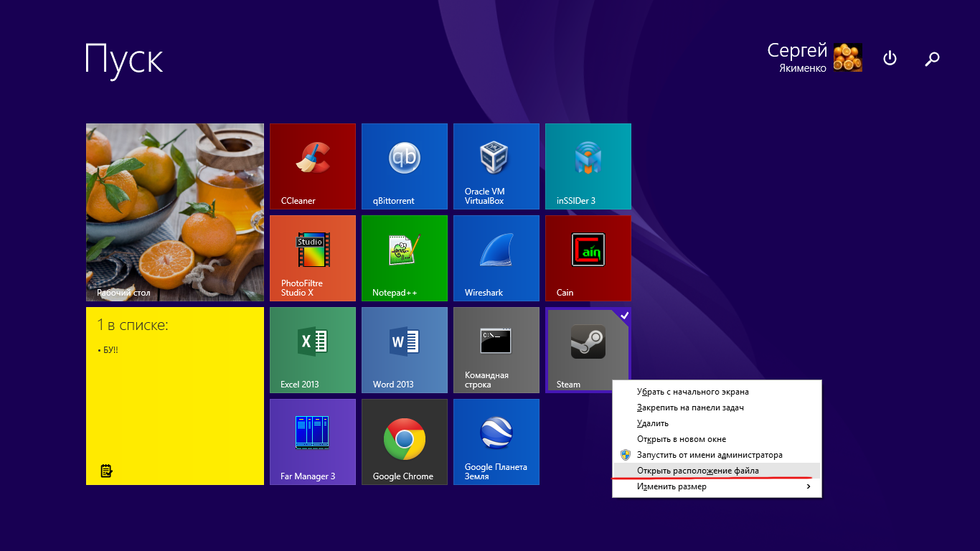Choose 'Убрать с начального экрана' in context menu
The image size is (980, 551).
coord(717,392)
